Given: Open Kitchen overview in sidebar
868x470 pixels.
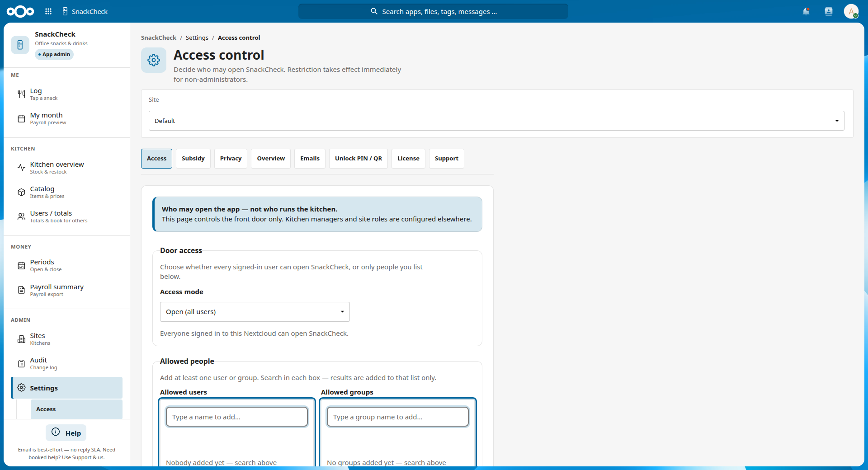Looking at the screenshot, I should coord(67,168).
